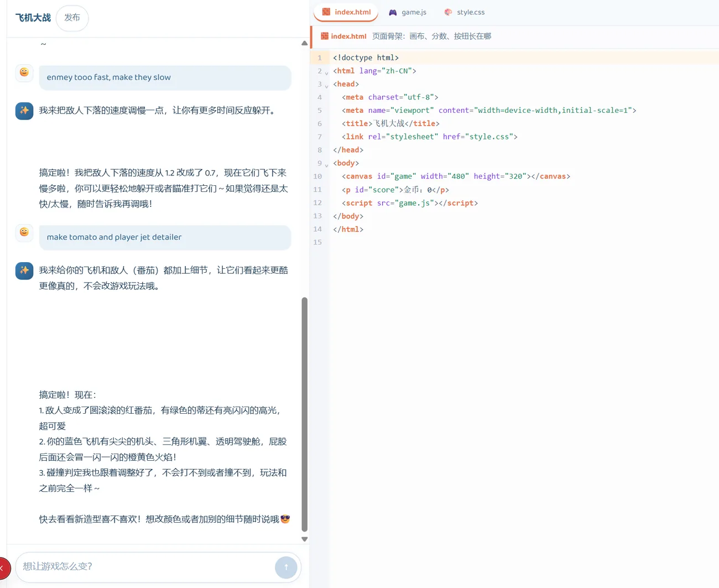719x588 pixels.
Task: Click the chat scrollbar up arrow
Action: (304, 43)
